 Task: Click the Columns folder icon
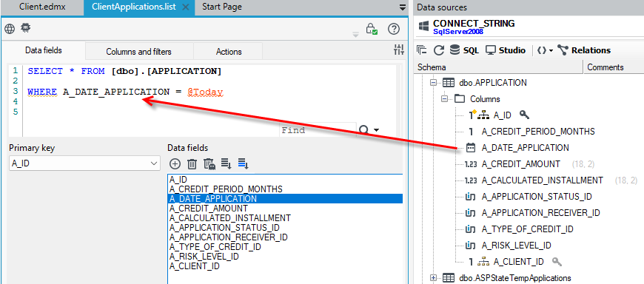(x=460, y=99)
